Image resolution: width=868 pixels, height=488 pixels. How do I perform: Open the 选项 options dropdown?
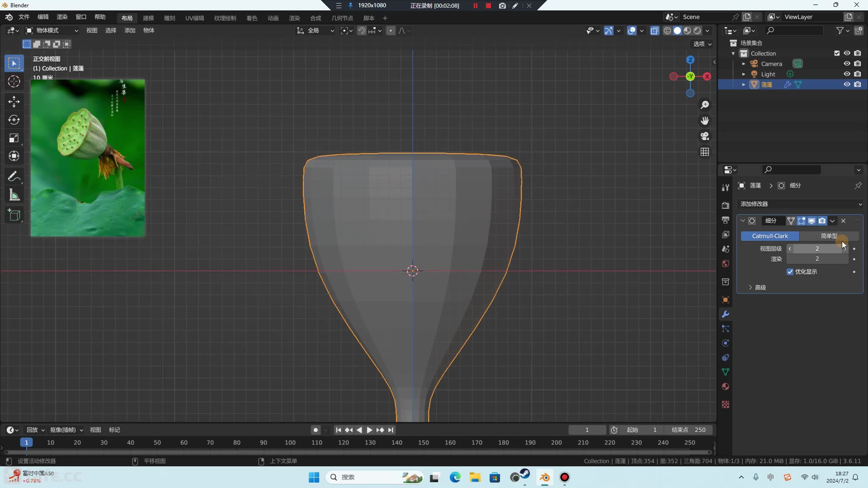click(702, 44)
